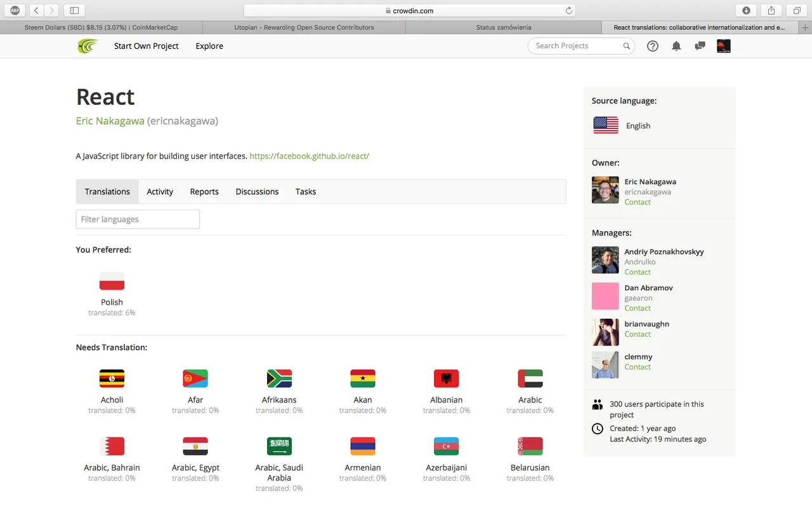Open Eric Nakagawa profile link in heading

[x=110, y=121]
